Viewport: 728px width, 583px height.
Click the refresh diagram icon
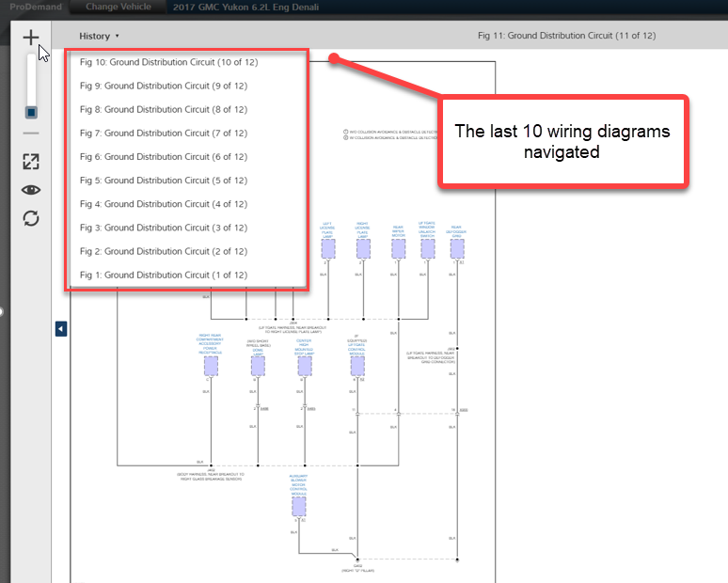point(31,218)
